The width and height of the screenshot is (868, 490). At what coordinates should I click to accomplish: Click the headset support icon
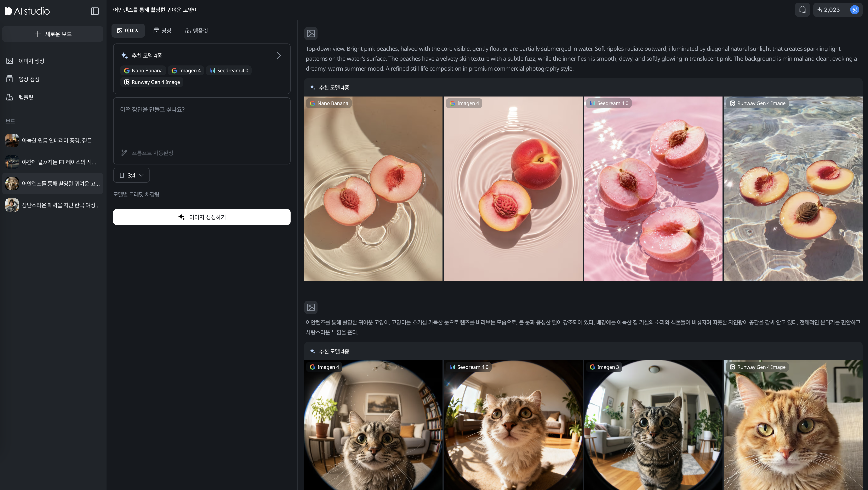click(x=802, y=10)
